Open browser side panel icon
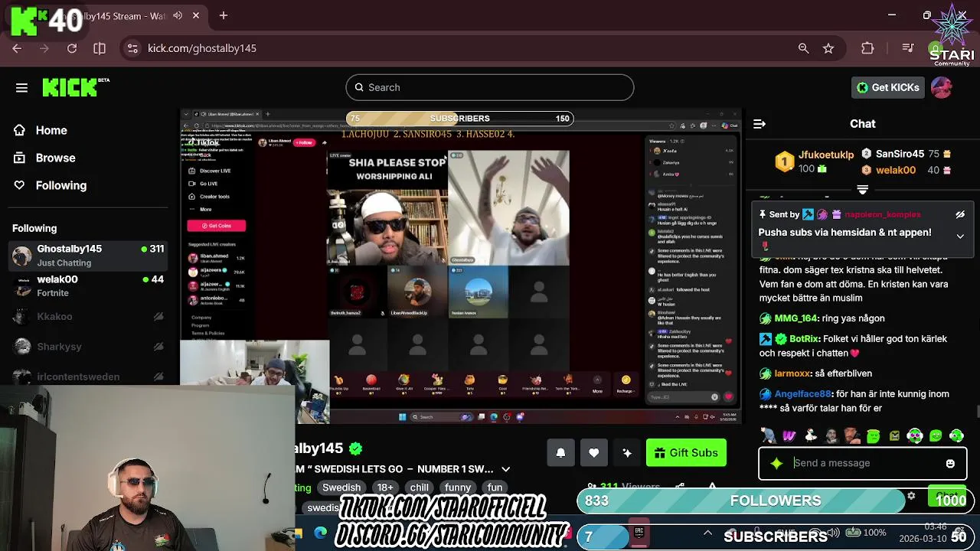 [x=100, y=48]
